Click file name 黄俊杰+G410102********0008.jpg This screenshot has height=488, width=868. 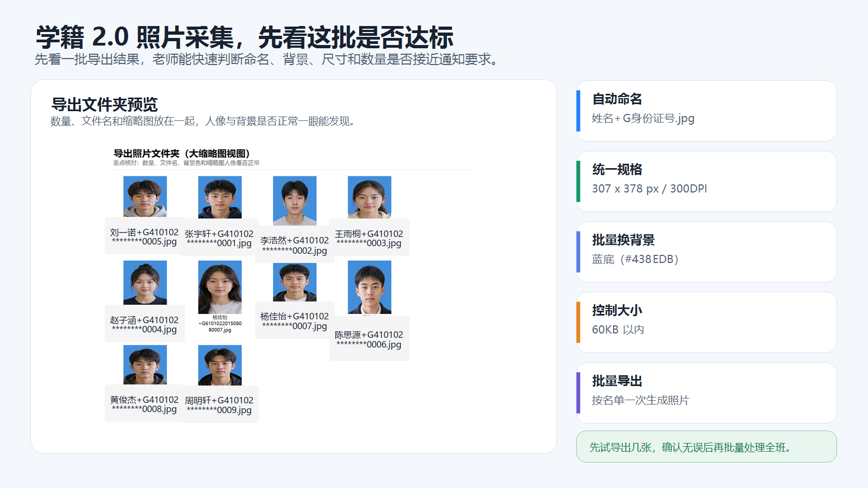click(144, 404)
